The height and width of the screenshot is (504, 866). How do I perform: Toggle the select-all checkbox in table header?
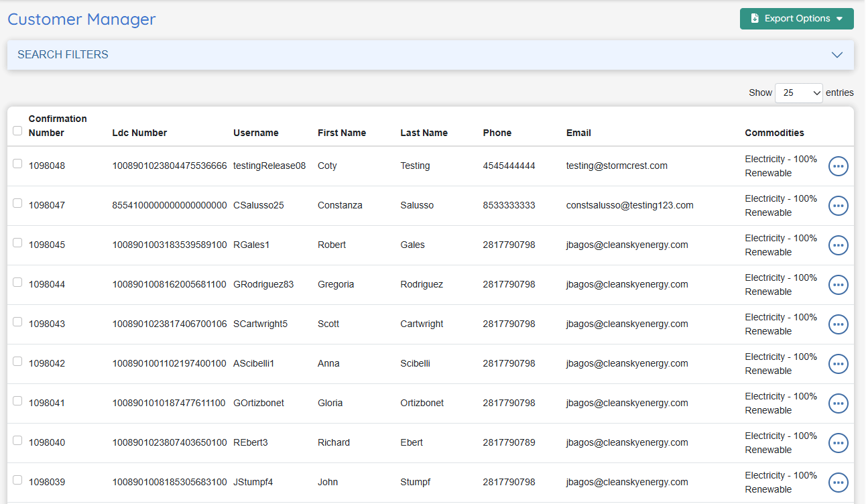[17, 131]
